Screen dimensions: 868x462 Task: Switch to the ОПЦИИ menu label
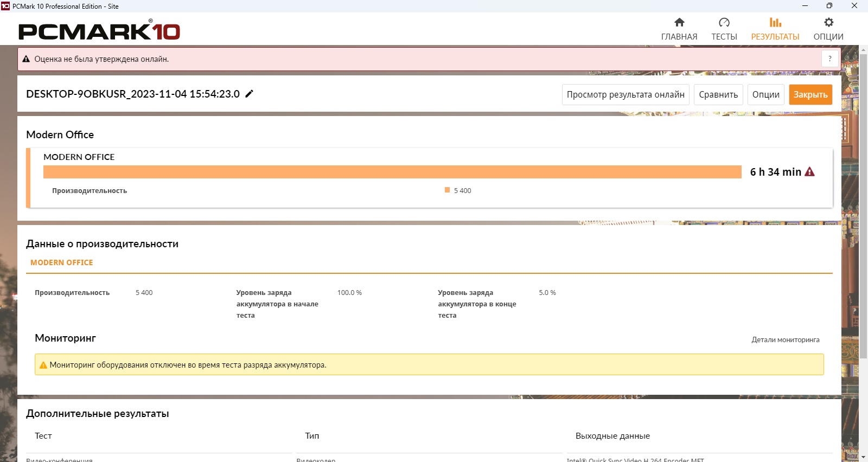(828, 37)
